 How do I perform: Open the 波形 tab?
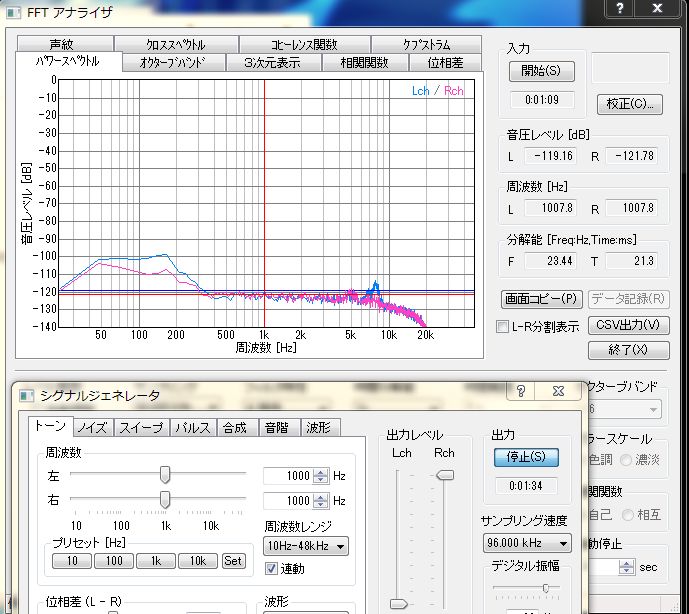(x=319, y=428)
